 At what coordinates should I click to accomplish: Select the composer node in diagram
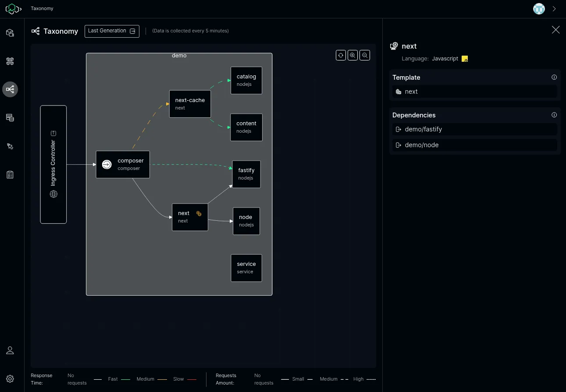[123, 165]
